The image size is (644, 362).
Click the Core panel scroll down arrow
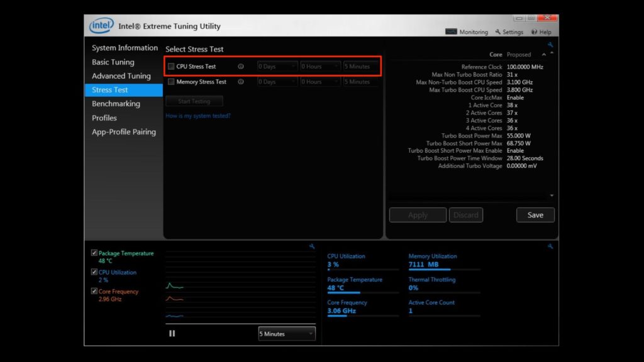(552, 196)
